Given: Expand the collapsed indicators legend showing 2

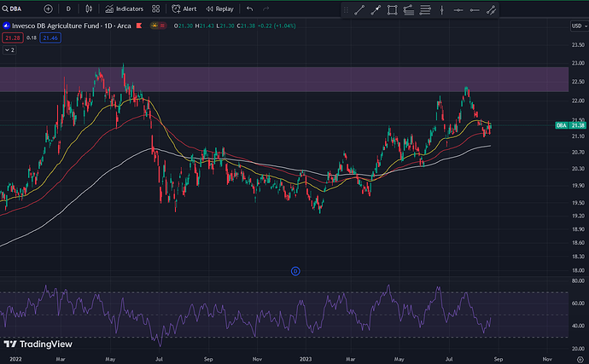Looking at the screenshot, I should pos(9,50).
